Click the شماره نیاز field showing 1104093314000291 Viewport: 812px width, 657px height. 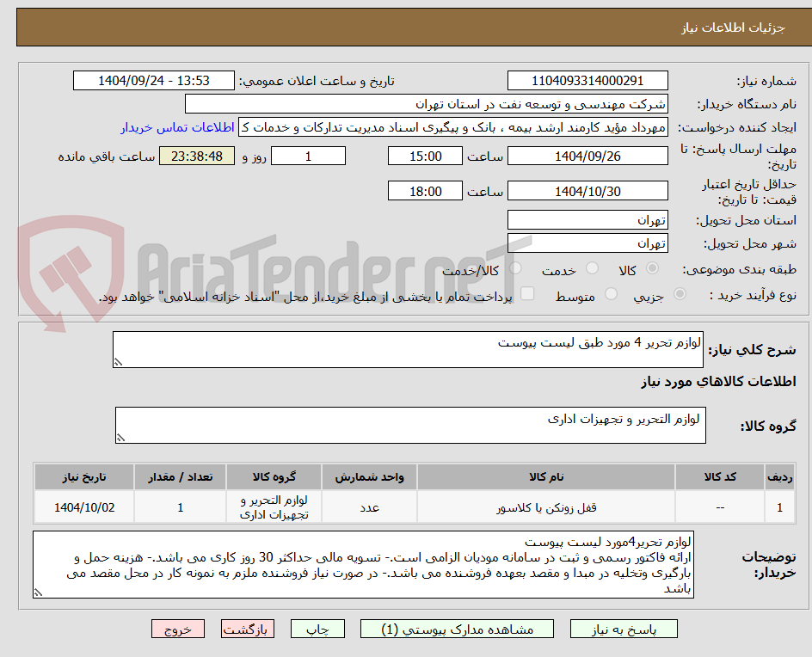coord(587,80)
